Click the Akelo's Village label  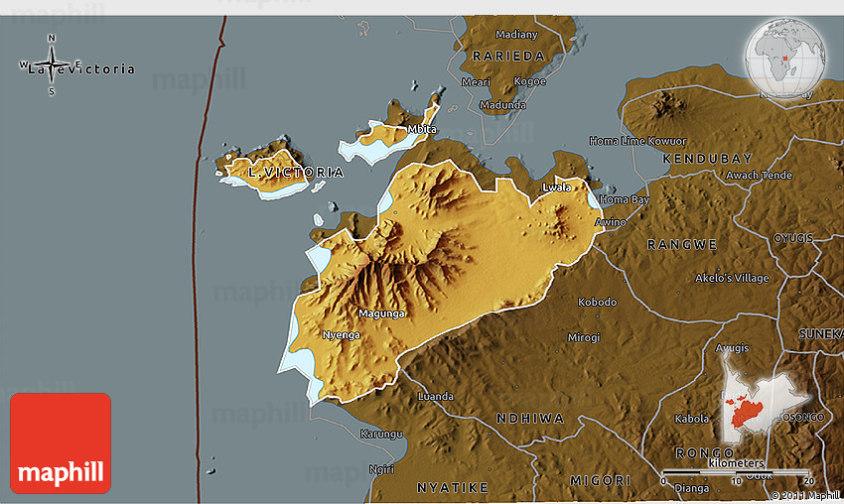tap(732, 278)
